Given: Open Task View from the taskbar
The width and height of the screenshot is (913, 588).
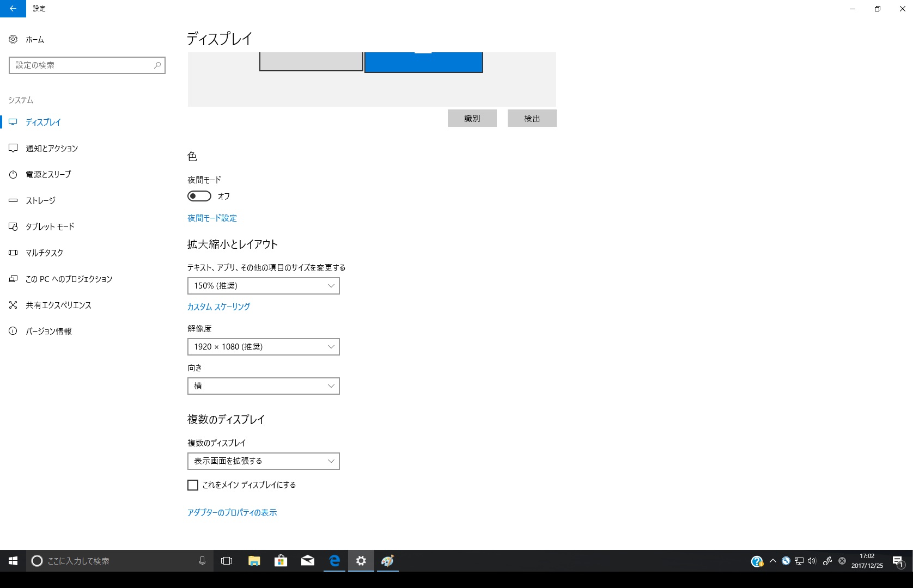Looking at the screenshot, I should [227, 561].
